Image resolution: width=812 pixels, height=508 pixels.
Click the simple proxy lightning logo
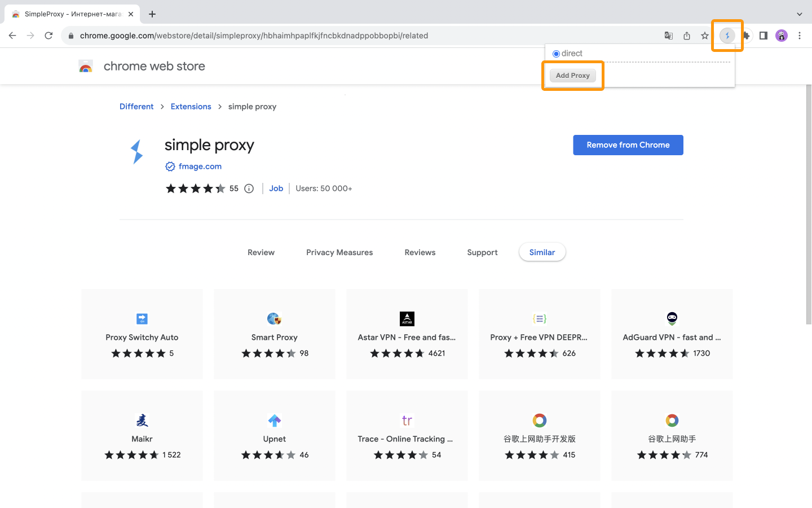tap(137, 152)
